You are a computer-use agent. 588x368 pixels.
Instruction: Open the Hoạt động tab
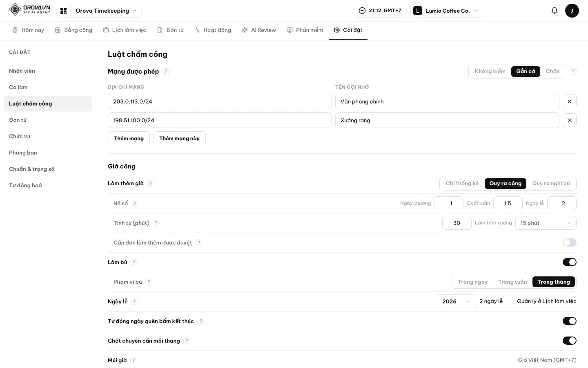(213, 30)
